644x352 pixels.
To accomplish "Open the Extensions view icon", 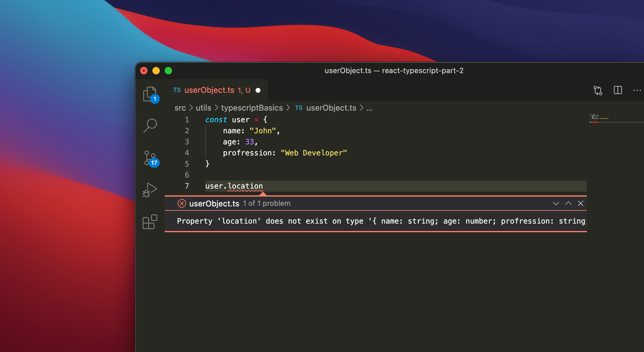I will click(150, 222).
